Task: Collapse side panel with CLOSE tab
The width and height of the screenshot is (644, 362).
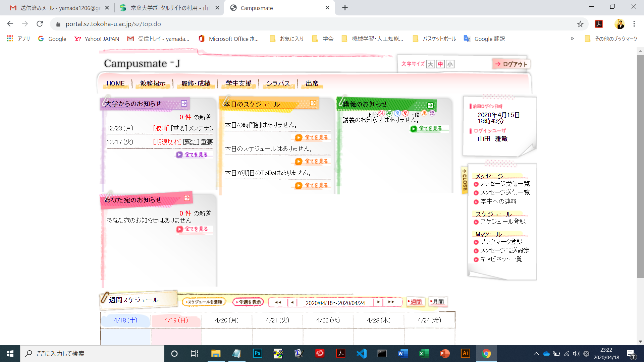Action: 465,180
